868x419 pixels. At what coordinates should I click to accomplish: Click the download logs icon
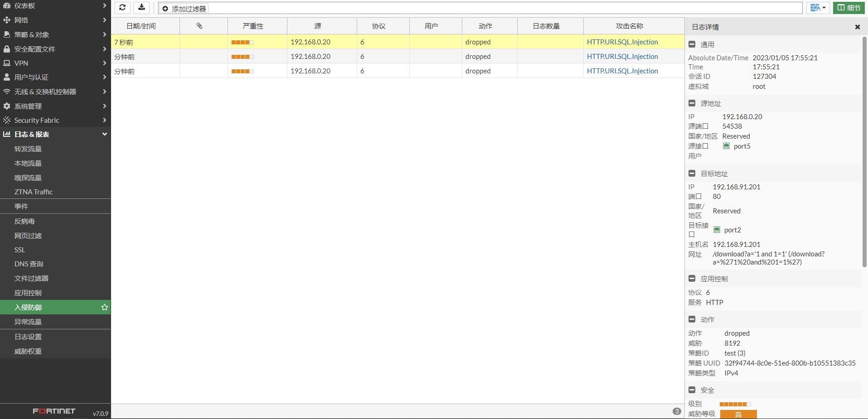(142, 8)
